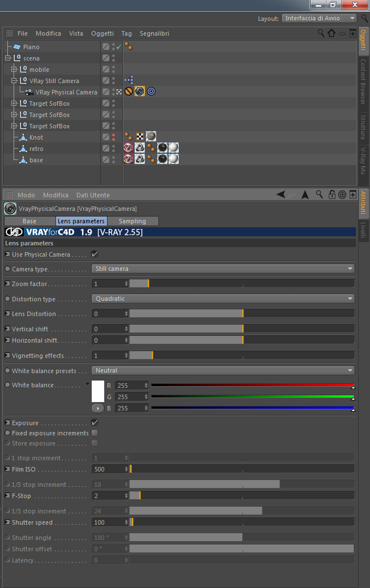Click the magnifier icon next to the Layout dropdown

click(364, 18)
